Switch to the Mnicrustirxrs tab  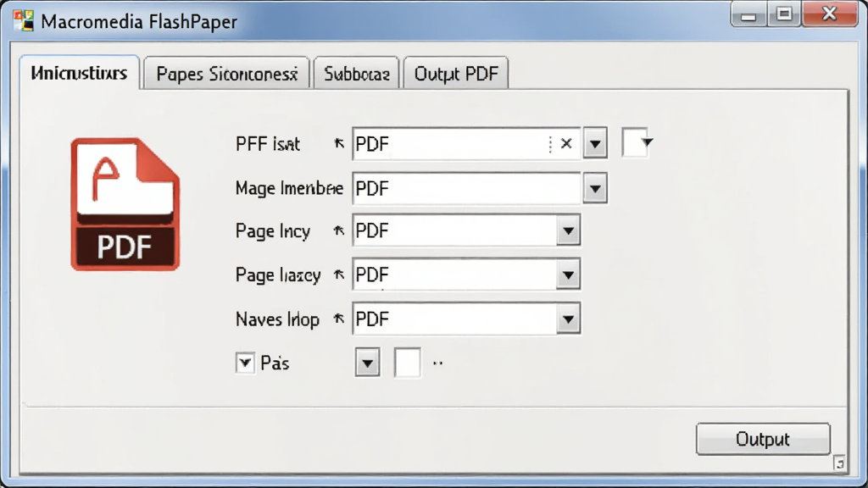tap(79, 73)
